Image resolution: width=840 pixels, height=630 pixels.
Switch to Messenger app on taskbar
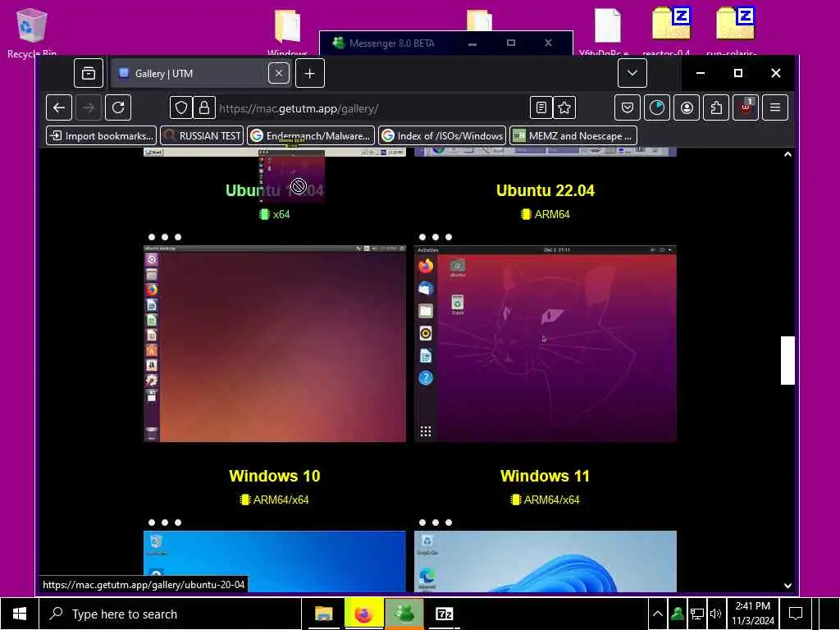click(x=404, y=614)
